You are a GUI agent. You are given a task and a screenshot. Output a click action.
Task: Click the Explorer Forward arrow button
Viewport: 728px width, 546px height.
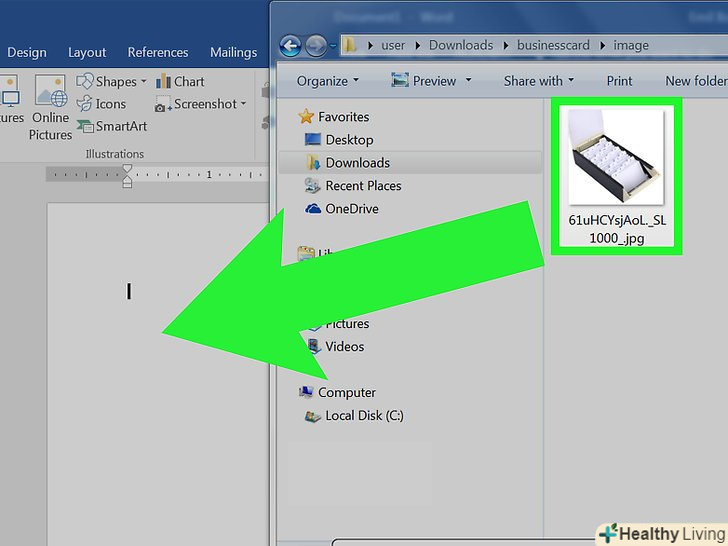[x=316, y=46]
